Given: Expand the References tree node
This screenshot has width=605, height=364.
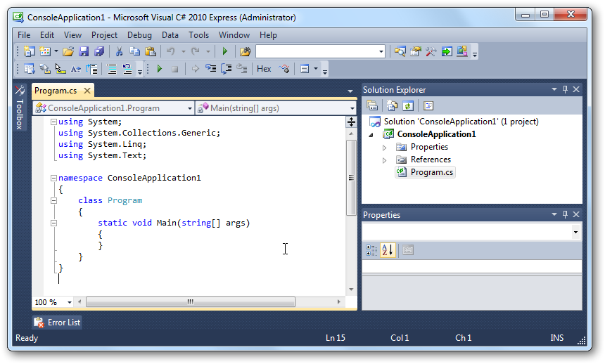Looking at the screenshot, I should pos(385,160).
